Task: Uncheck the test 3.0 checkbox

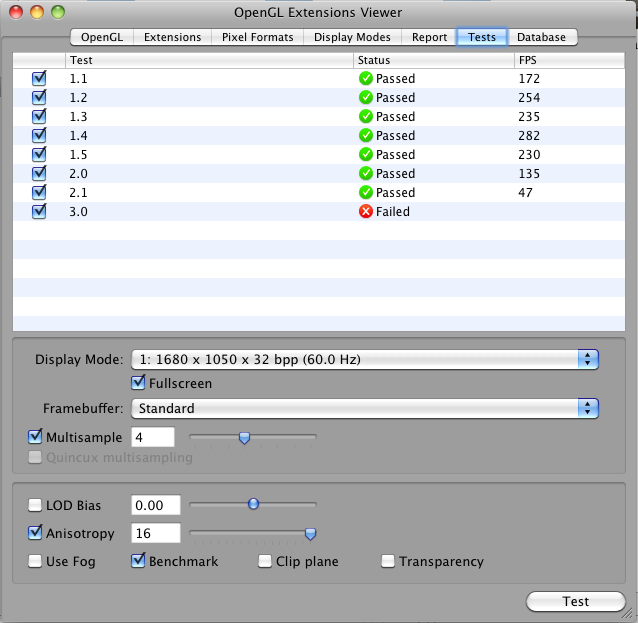Action: pyautogui.click(x=39, y=211)
